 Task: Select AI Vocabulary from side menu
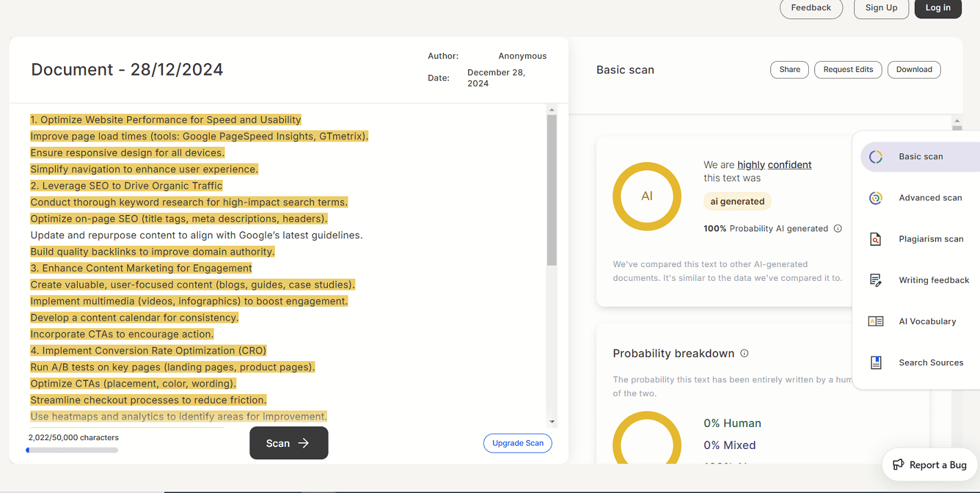(x=927, y=321)
